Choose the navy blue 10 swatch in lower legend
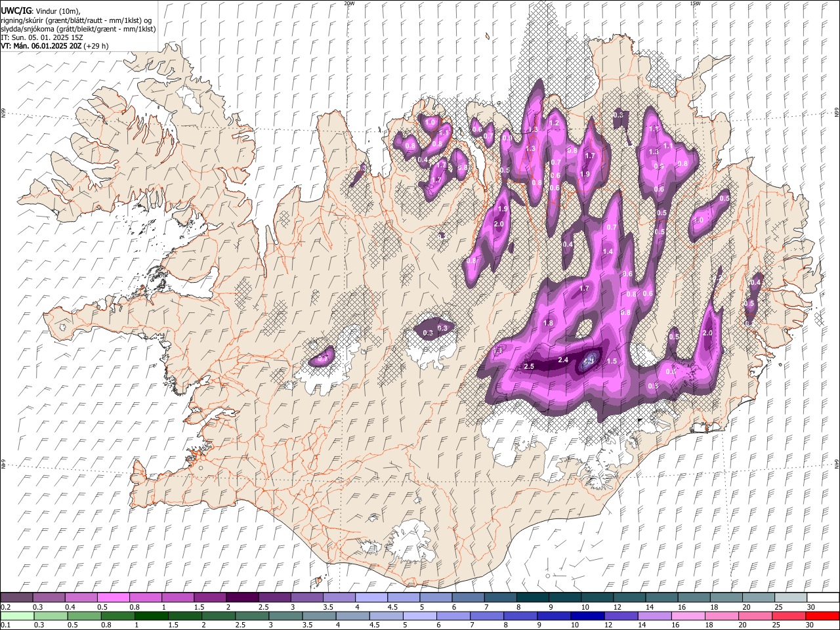Screen dimensions: 840x630 pyautogui.click(x=587, y=616)
